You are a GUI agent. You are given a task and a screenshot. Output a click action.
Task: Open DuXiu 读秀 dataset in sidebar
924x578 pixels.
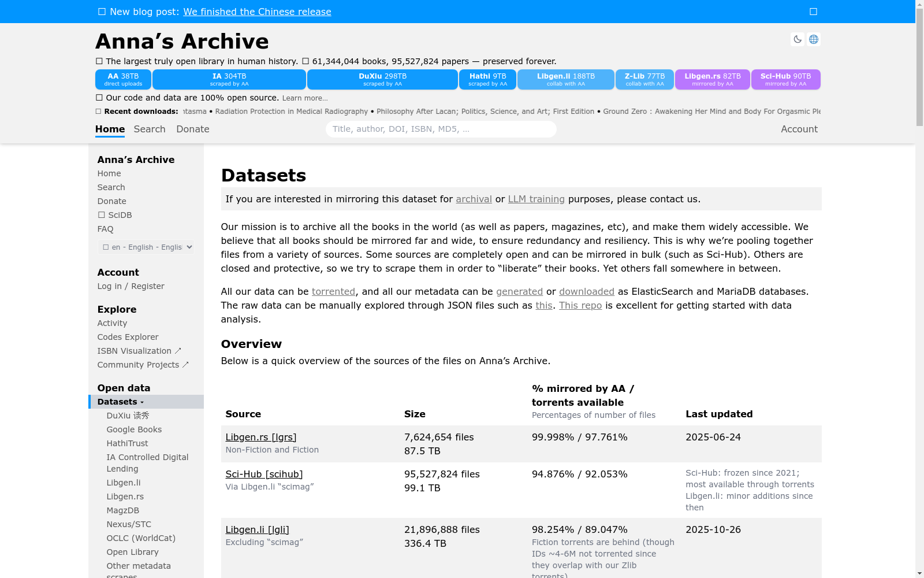pos(128,416)
